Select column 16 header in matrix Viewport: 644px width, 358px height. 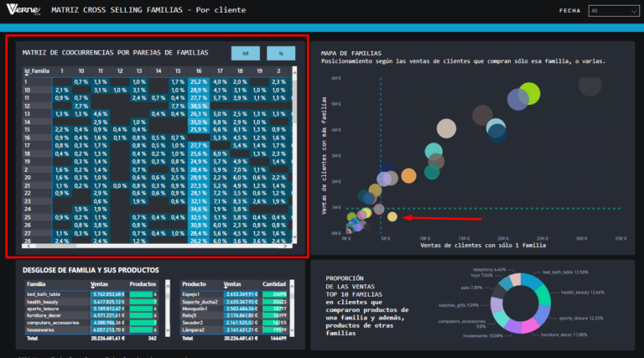coord(198,71)
